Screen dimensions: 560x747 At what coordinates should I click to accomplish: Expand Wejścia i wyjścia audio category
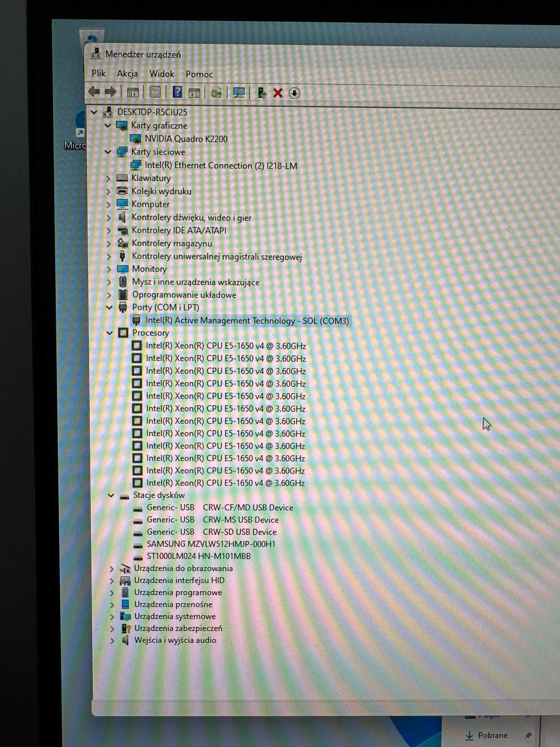[x=112, y=641]
